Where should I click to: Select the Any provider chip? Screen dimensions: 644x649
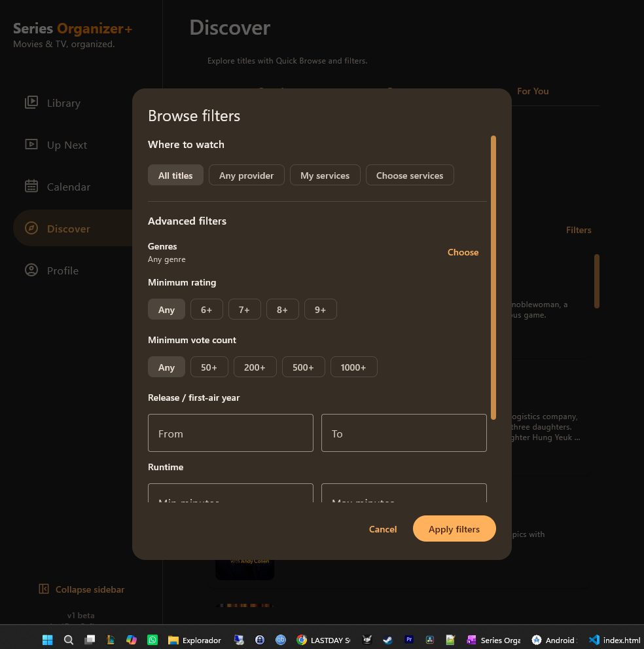pos(247,175)
